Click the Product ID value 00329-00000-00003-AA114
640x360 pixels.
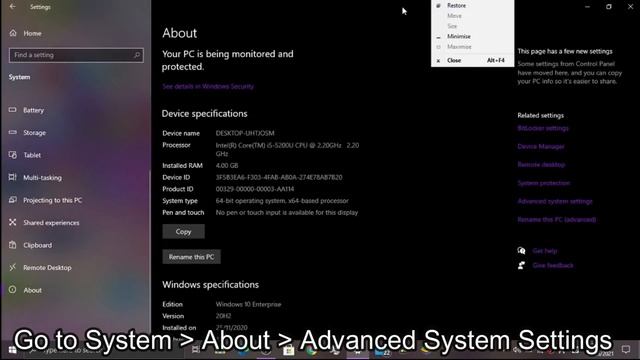tap(255, 189)
